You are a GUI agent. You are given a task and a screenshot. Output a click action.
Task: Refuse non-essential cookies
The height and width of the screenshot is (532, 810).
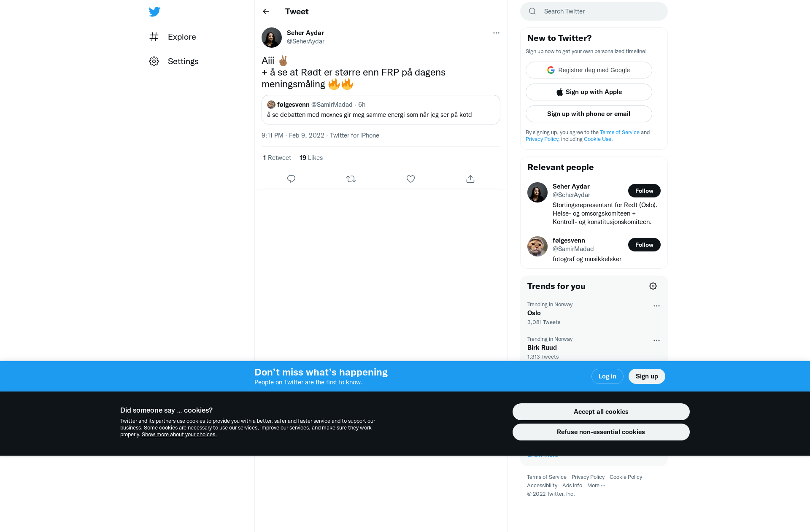[x=601, y=432]
